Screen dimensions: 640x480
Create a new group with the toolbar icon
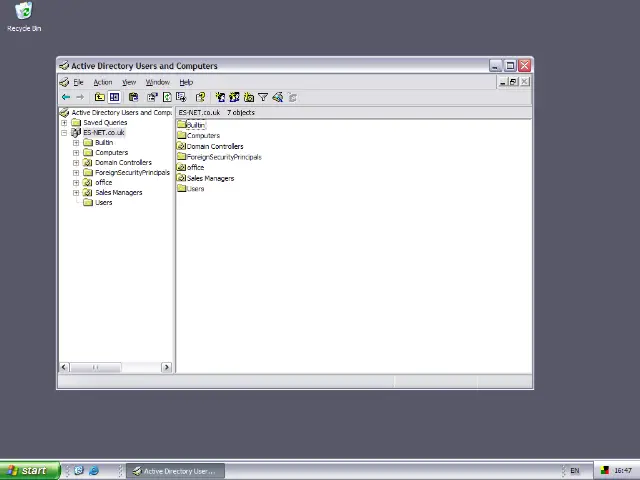(234, 97)
